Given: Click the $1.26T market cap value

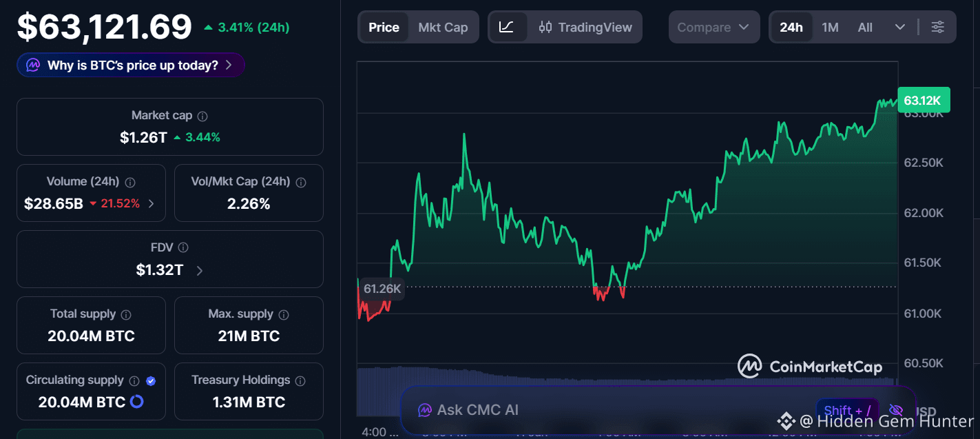Looking at the screenshot, I should point(143,137).
